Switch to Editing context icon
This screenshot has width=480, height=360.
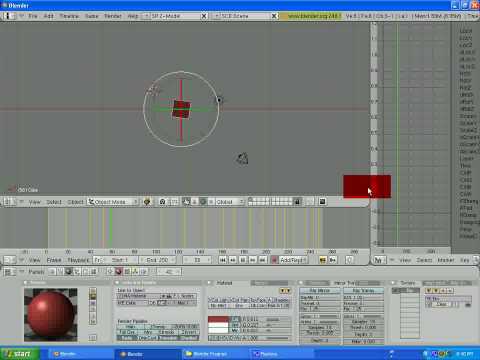point(85,272)
